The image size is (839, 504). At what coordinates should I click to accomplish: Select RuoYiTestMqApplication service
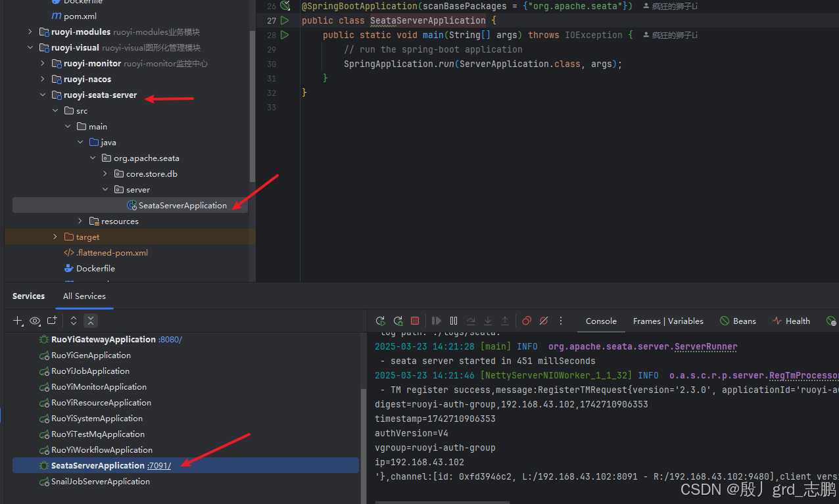pos(98,434)
